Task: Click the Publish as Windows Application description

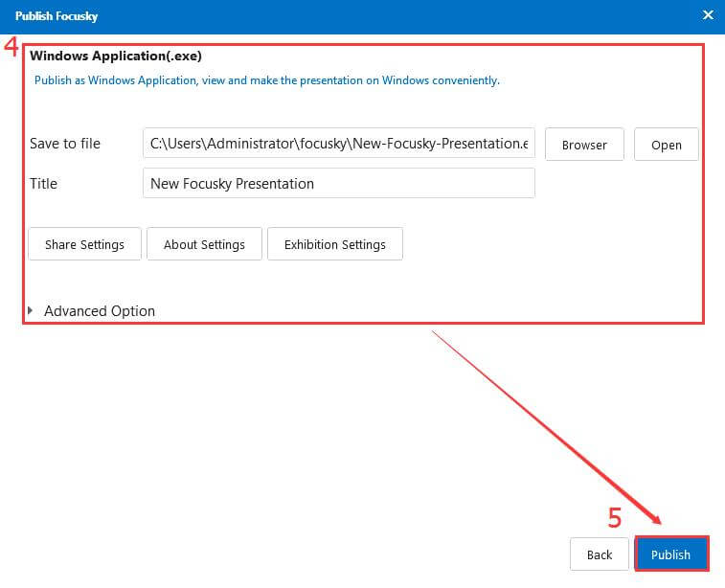Action: (x=267, y=80)
